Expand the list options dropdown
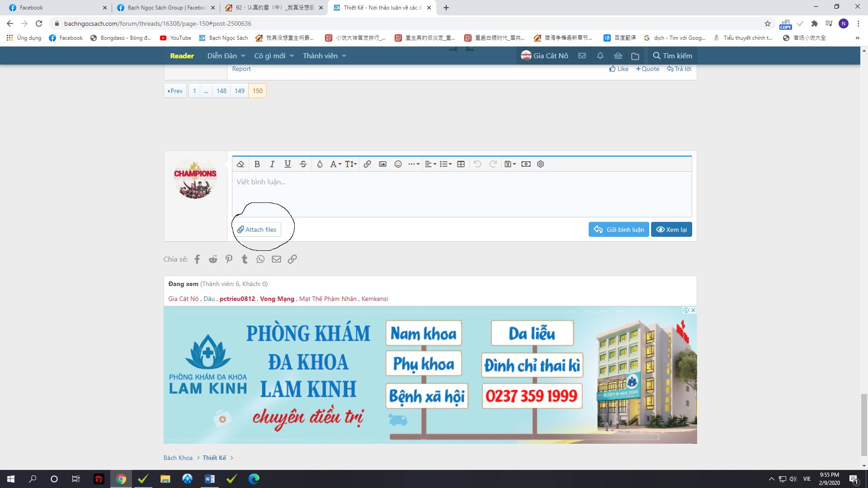This screenshot has width=868, height=488. coord(446,164)
